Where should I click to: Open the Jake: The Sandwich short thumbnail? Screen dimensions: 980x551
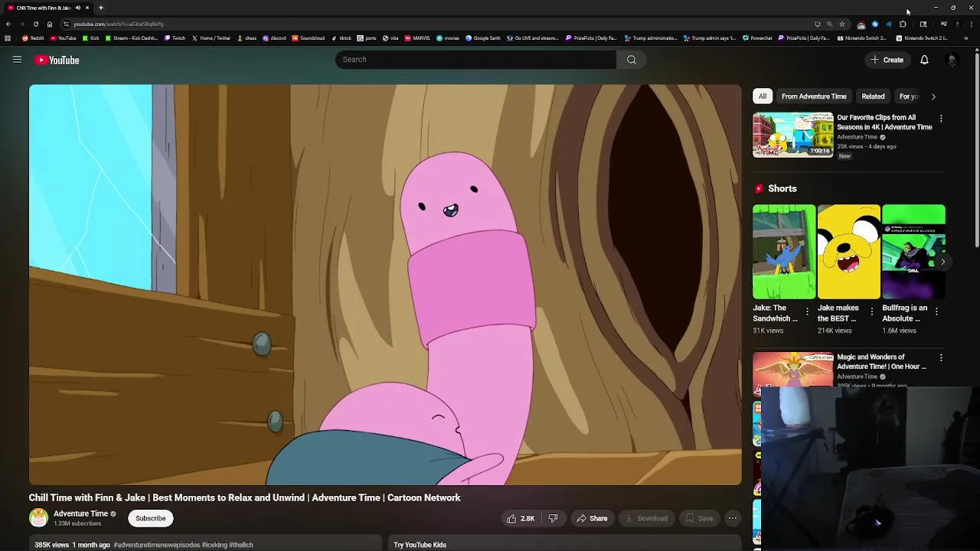(x=784, y=252)
